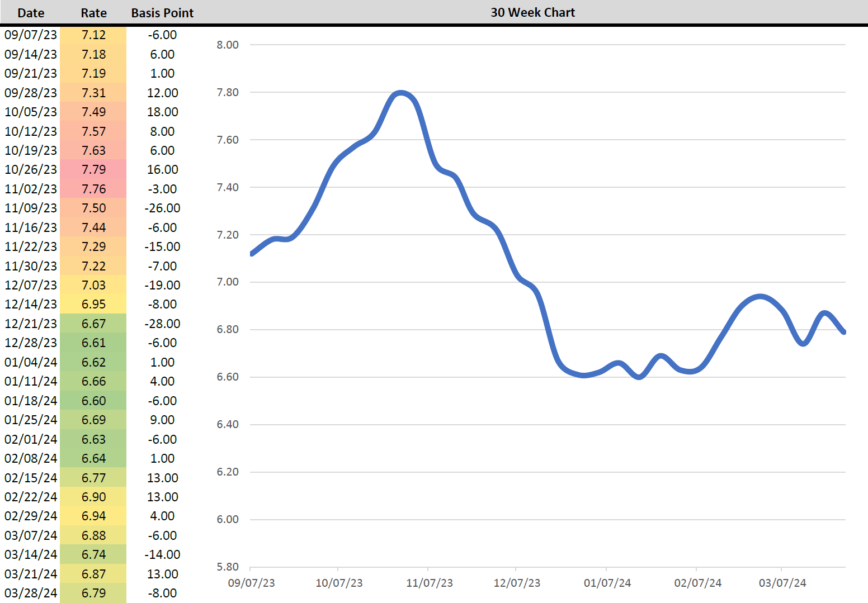Click the 09/07/23 date cell in the table
The height and width of the screenshot is (603, 868).
[31, 35]
